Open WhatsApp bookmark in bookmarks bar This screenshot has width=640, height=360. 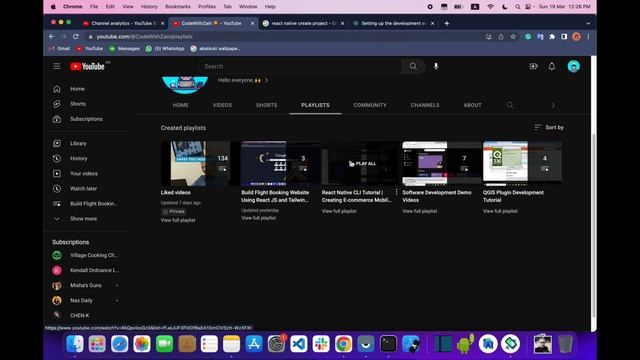[x=165, y=49]
